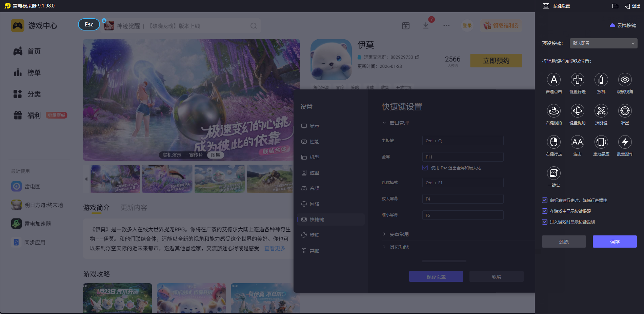Select the 普通点击 (tap) key icon
The height and width of the screenshot is (314, 644).
pyautogui.click(x=554, y=80)
